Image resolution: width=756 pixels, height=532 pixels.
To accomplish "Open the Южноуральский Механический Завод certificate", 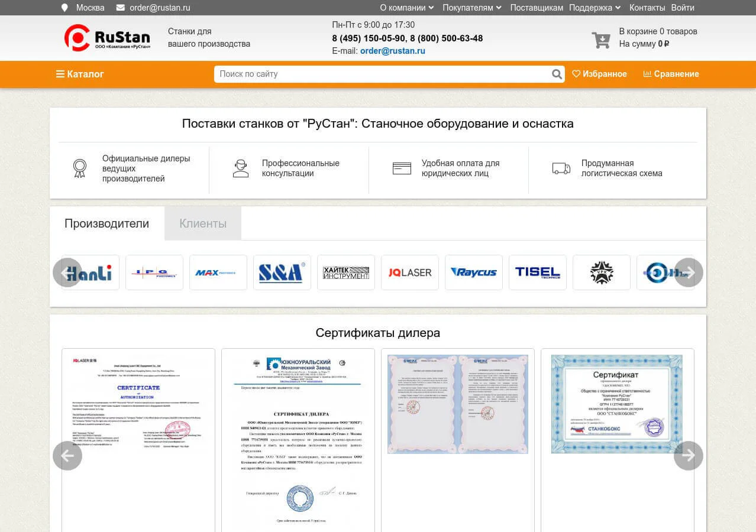I will pyautogui.click(x=298, y=440).
